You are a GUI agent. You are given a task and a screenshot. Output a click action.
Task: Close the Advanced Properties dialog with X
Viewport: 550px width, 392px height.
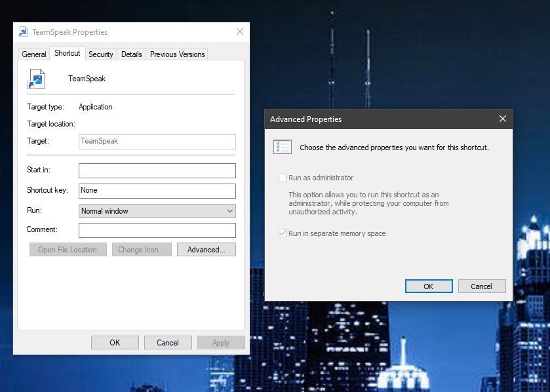point(503,119)
